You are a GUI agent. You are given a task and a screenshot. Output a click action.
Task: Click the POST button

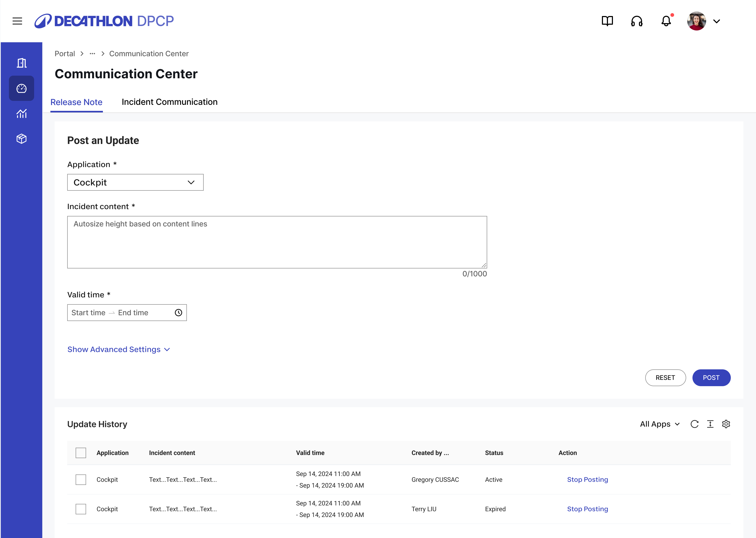click(x=711, y=378)
